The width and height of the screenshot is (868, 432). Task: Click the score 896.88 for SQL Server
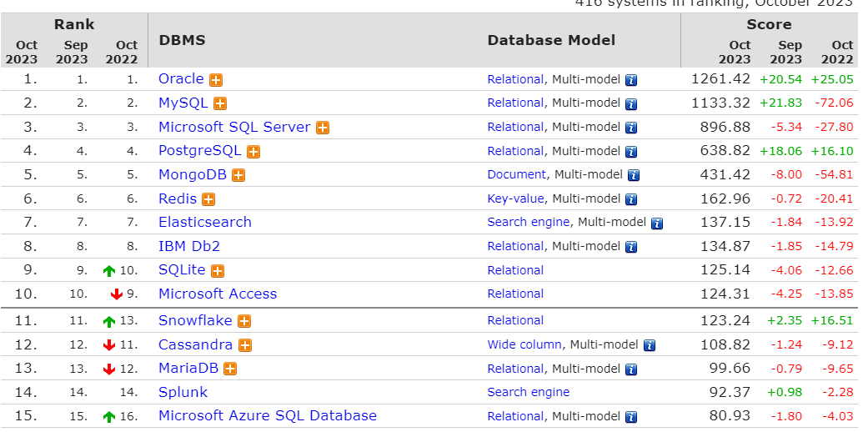[x=725, y=126]
